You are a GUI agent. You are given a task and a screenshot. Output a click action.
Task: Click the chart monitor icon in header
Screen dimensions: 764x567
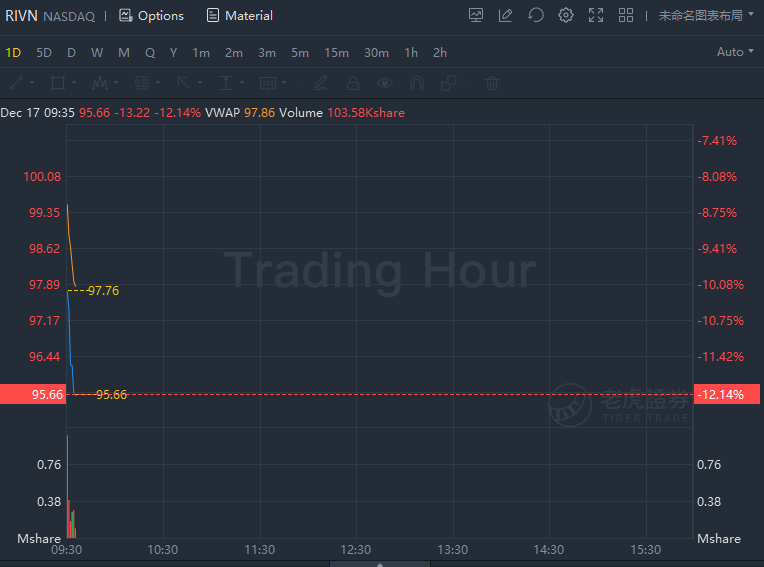click(476, 15)
